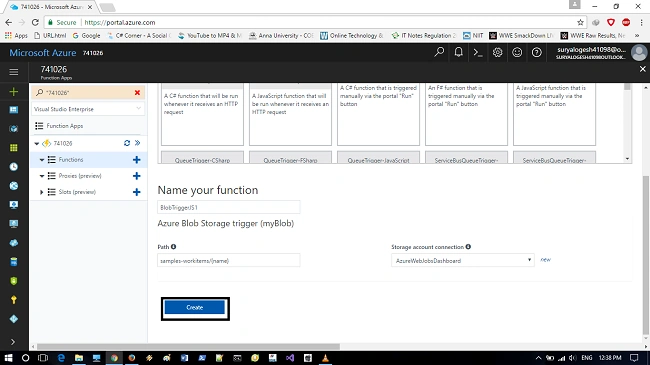Screen dimensions: 650x365
Task: Choose QueueTrigger-JavaScript template
Action: tap(378, 157)
